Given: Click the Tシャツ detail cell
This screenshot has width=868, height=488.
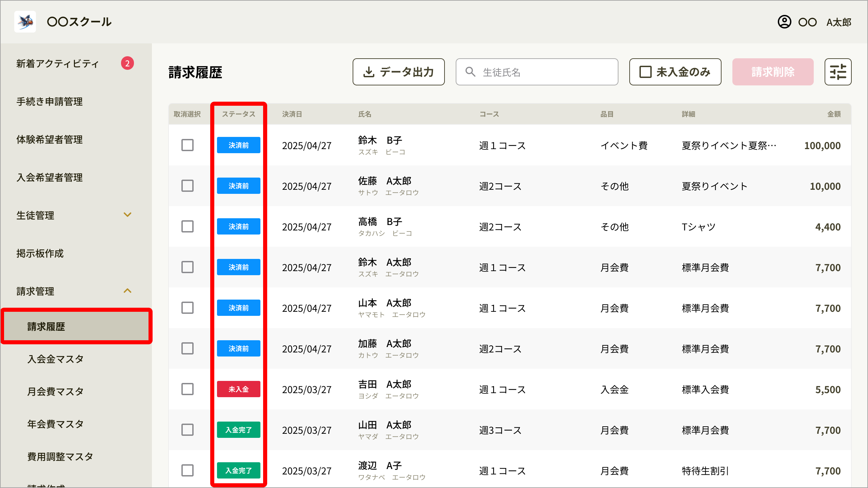Looking at the screenshot, I should coord(698,227).
